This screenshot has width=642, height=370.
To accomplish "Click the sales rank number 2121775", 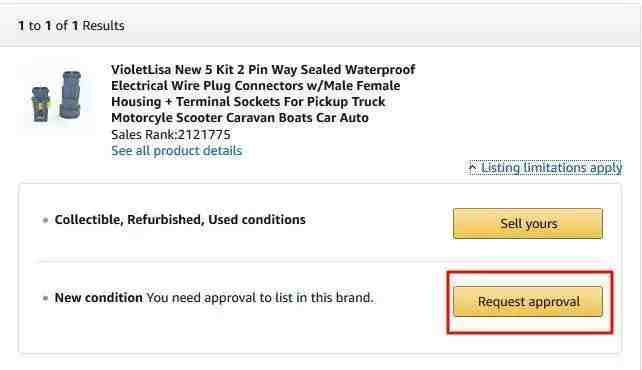I will pos(204,134).
